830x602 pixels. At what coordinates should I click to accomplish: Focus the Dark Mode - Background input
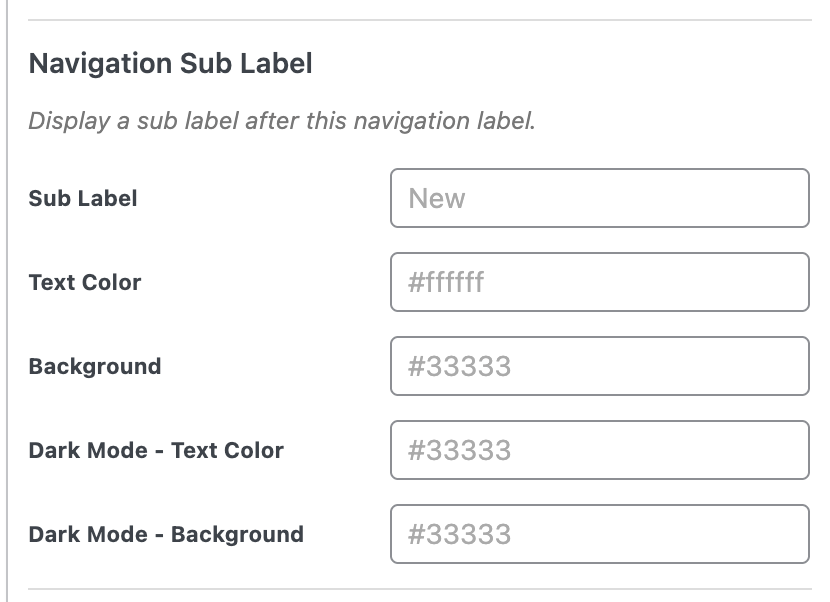599,534
